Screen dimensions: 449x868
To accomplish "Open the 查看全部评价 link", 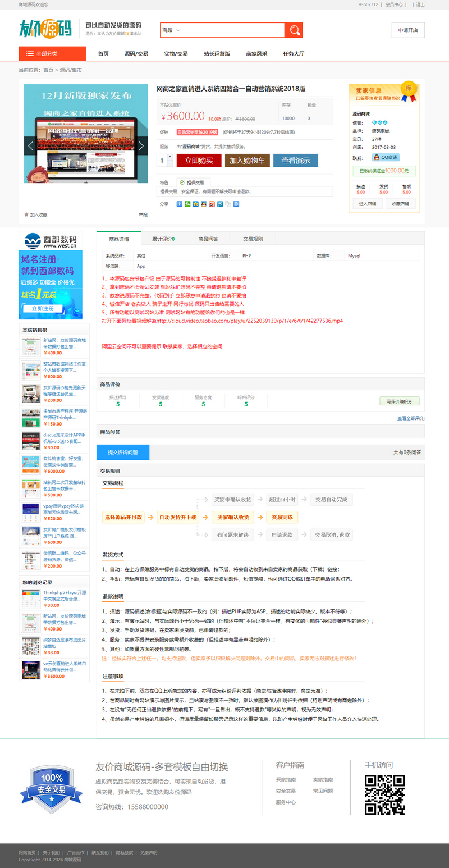I will click(x=410, y=418).
